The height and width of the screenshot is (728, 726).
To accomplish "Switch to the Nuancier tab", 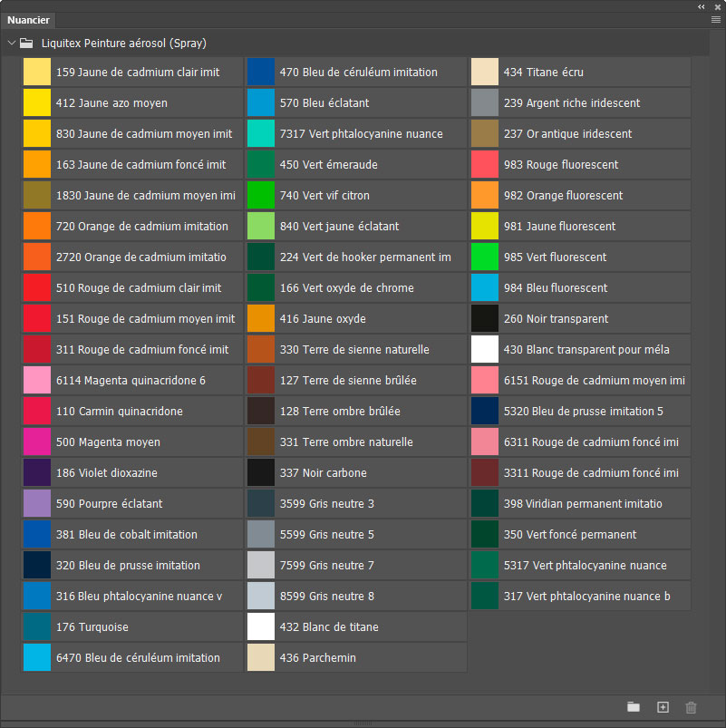I will pyautogui.click(x=28, y=20).
